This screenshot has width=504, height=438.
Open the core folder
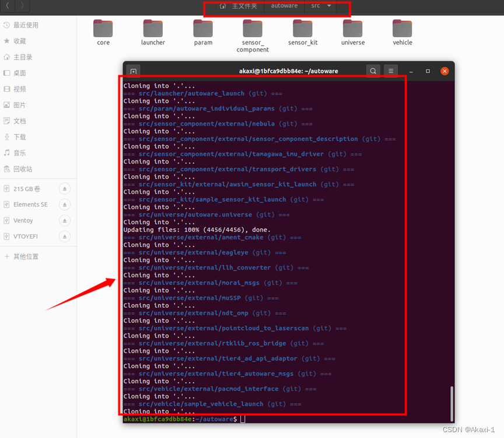point(103,32)
